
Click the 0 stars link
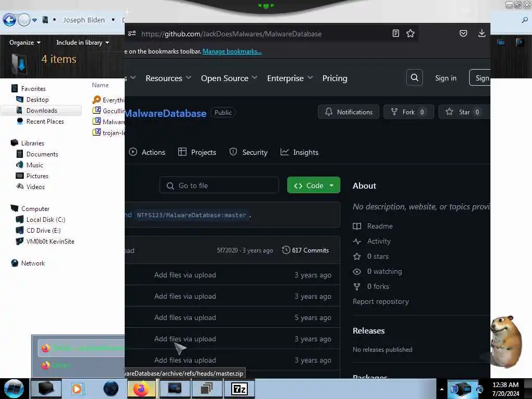pos(371,257)
